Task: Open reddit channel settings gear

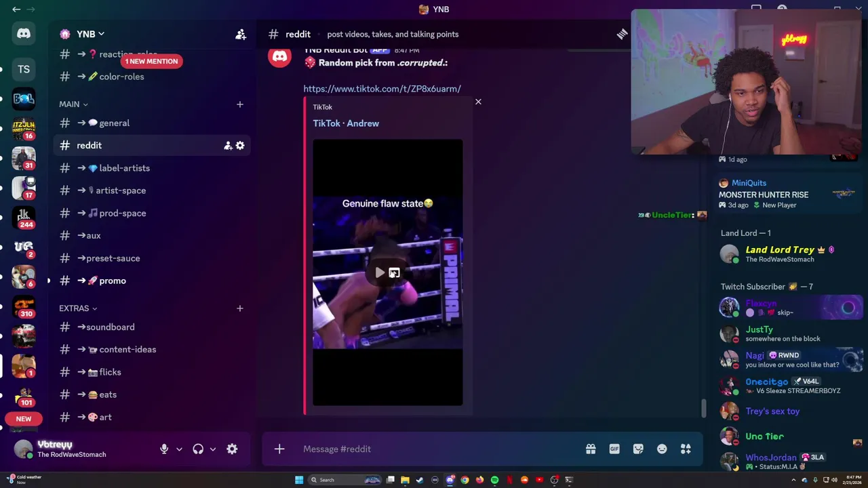Action: click(240, 145)
